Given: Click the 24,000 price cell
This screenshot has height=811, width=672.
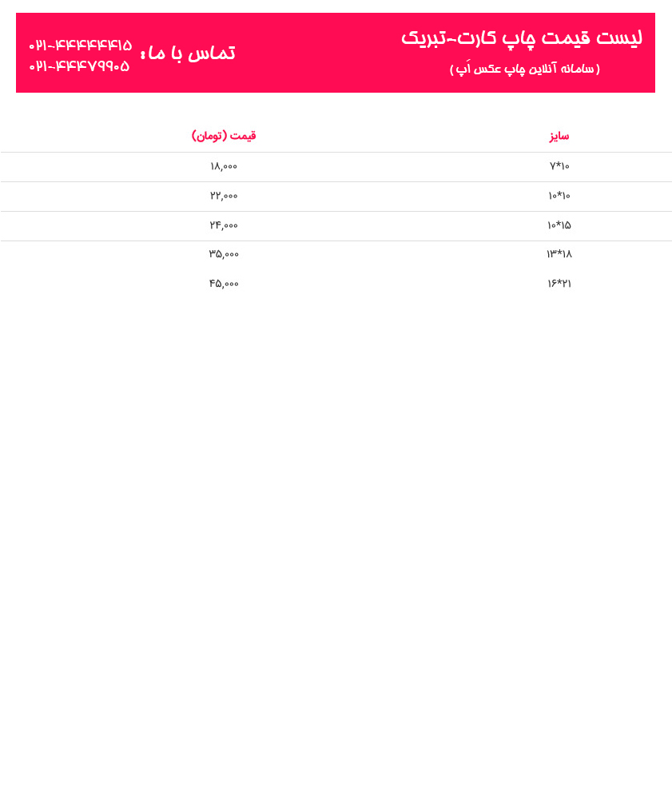Looking at the screenshot, I should point(224,225).
